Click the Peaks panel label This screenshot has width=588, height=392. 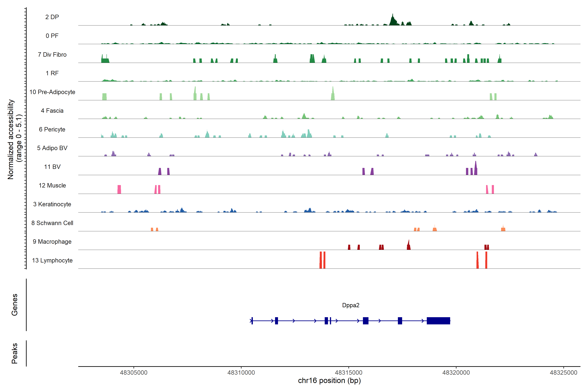click(15, 353)
